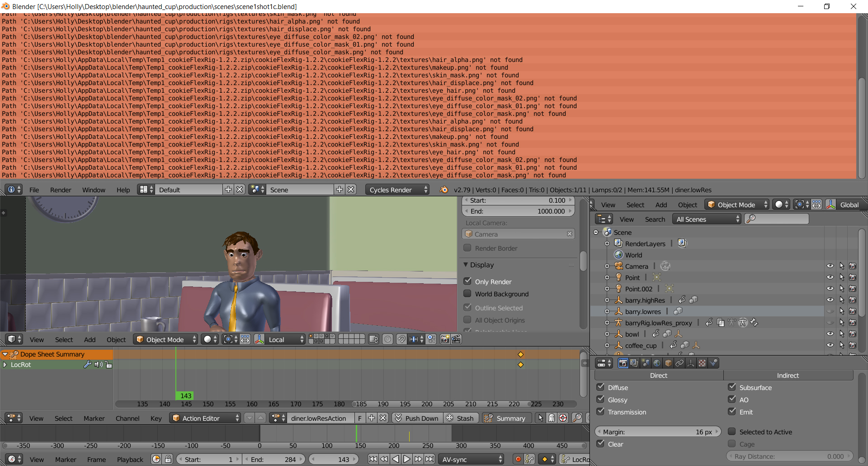Enable the snap magnet in 3D view header
The image size is (868, 466).
(x=401, y=339)
